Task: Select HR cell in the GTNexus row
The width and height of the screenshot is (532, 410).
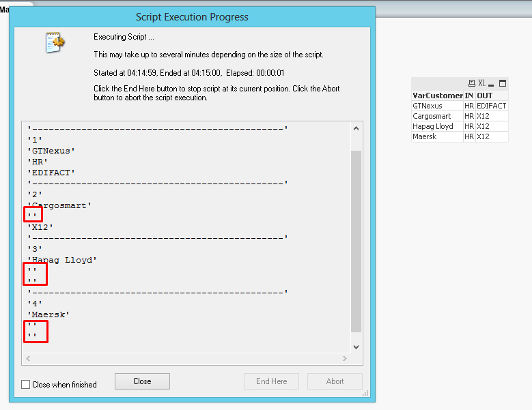Action: [x=469, y=106]
